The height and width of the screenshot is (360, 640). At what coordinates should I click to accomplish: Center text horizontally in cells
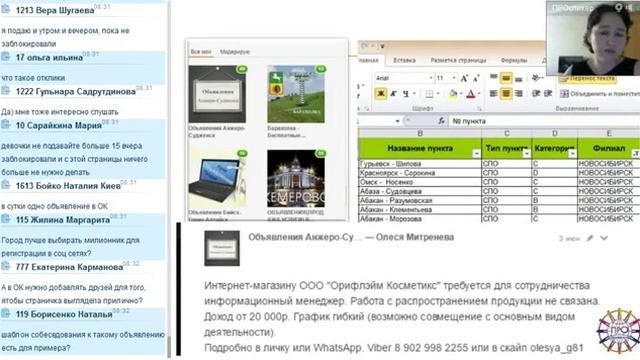click(x=506, y=93)
